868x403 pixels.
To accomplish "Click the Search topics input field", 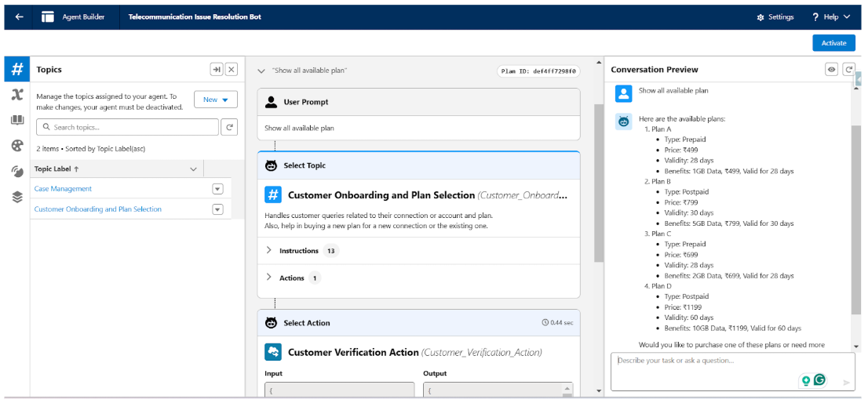I will coord(128,127).
